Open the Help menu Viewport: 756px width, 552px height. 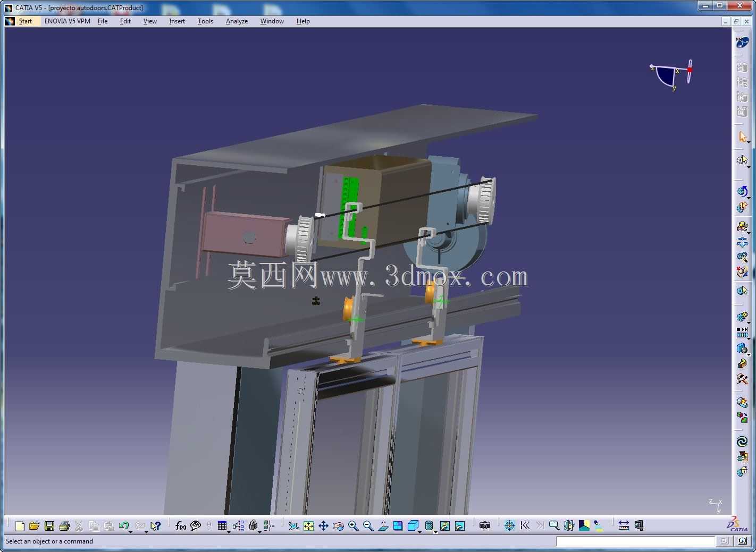(x=303, y=21)
